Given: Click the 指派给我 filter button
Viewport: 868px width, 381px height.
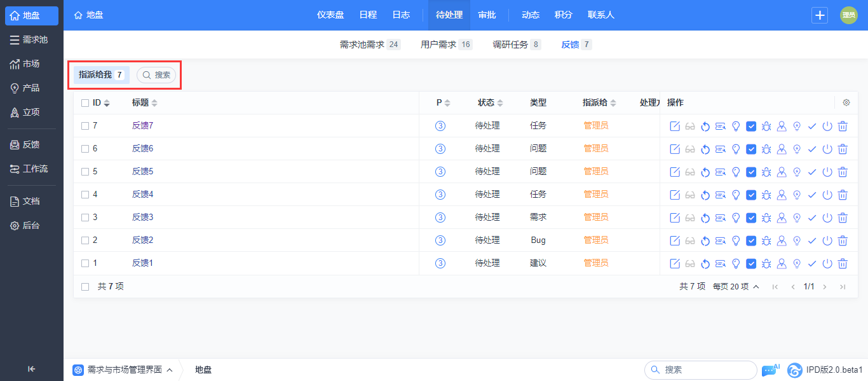Looking at the screenshot, I should tap(102, 75).
